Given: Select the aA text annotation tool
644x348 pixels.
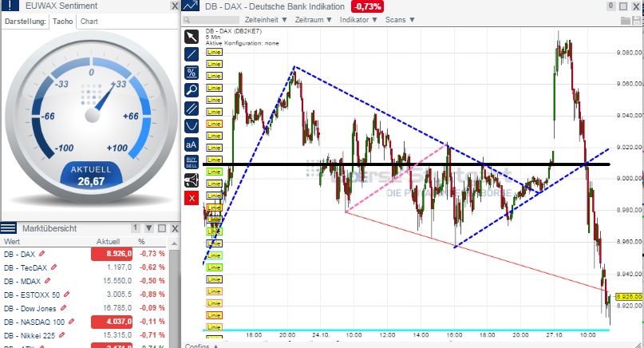Looking at the screenshot, I should (192, 144).
